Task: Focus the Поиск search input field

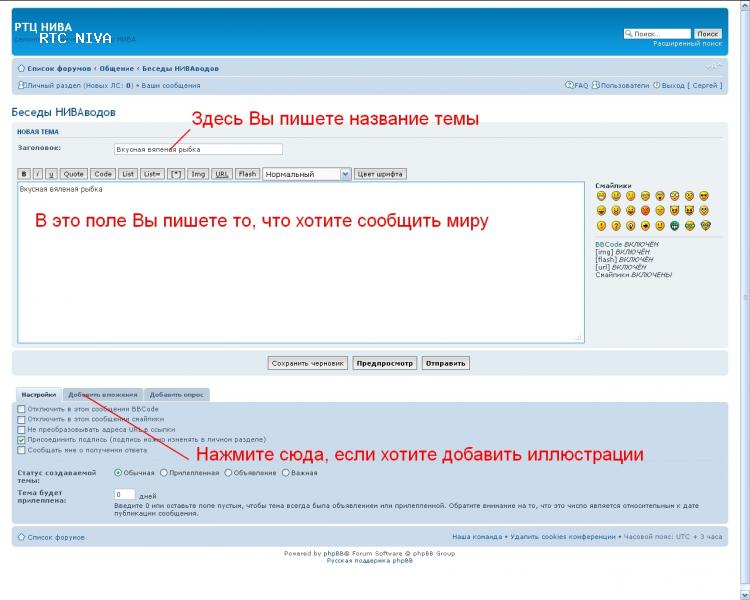Action: pyautogui.click(x=657, y=33)
